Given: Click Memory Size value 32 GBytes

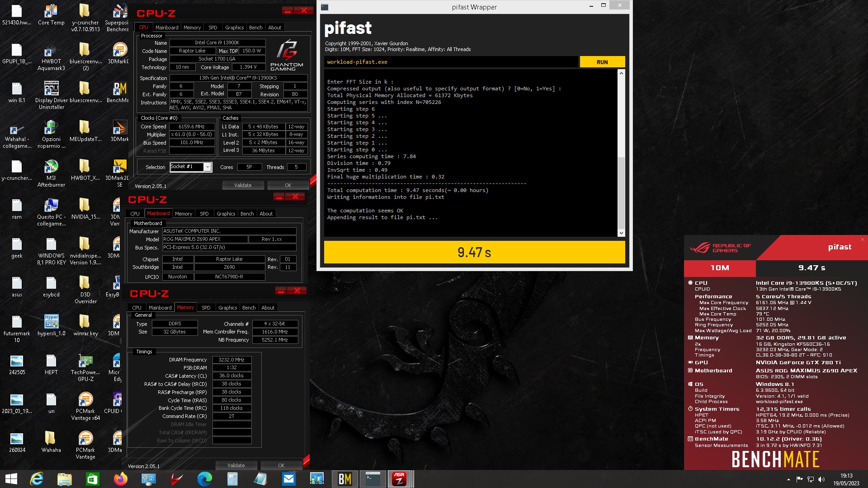Looking at the screenshot, I should [x=175, y=332].
